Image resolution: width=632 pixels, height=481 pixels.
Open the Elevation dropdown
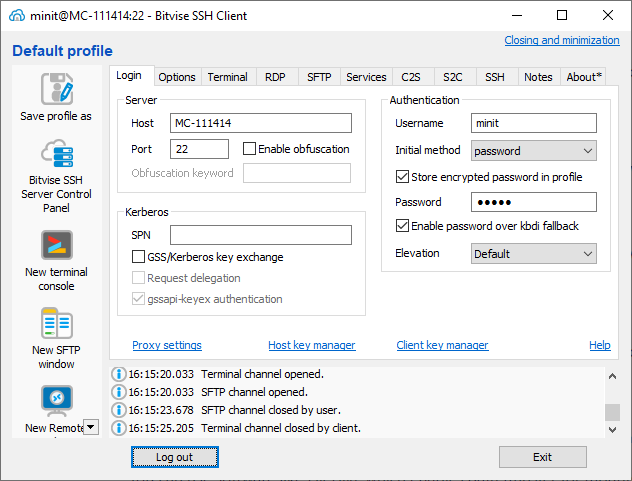534,254
